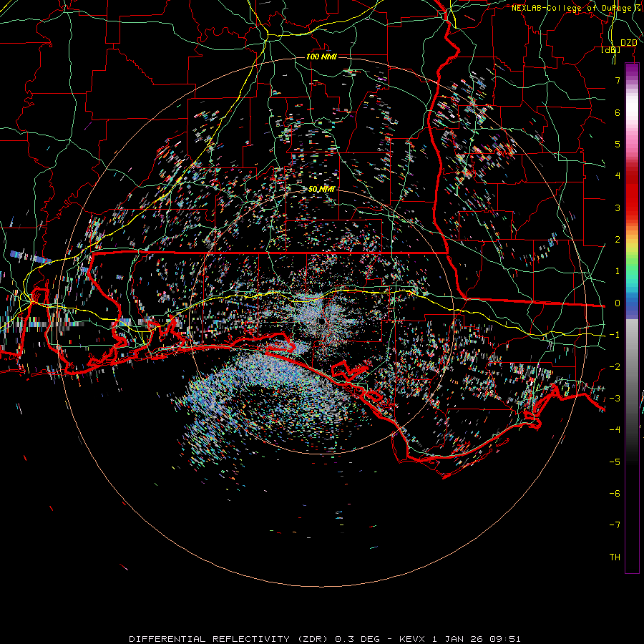Click the "-1" value on the scale
The image size is (644, 644).
click(615, 335)
